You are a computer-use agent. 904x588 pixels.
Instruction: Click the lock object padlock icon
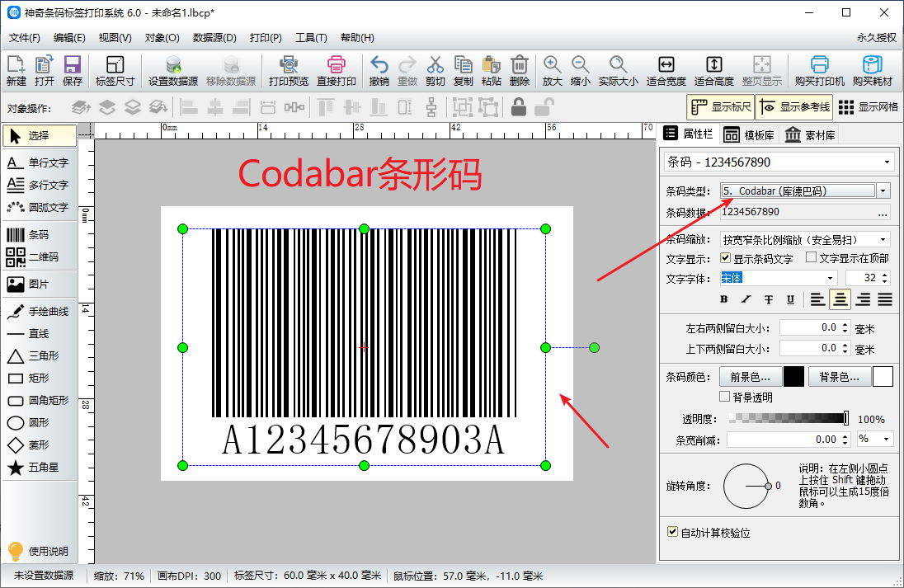click(x=519, y=107)
